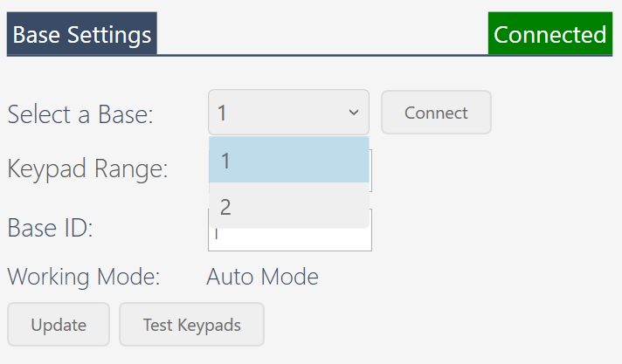Viewport: 622px width, 364px height.
Task: Click the Connect button
Action: pyautogui.click(x=436, y=113)
